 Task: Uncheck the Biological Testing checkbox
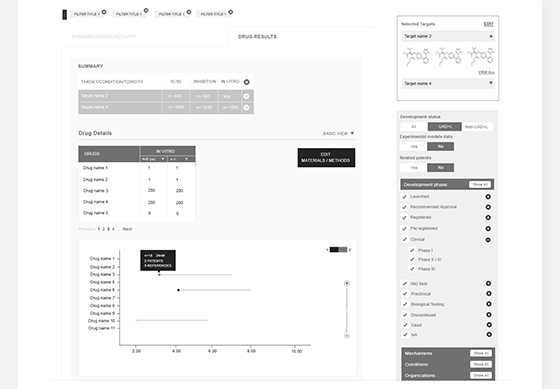(x=405, y=304)
